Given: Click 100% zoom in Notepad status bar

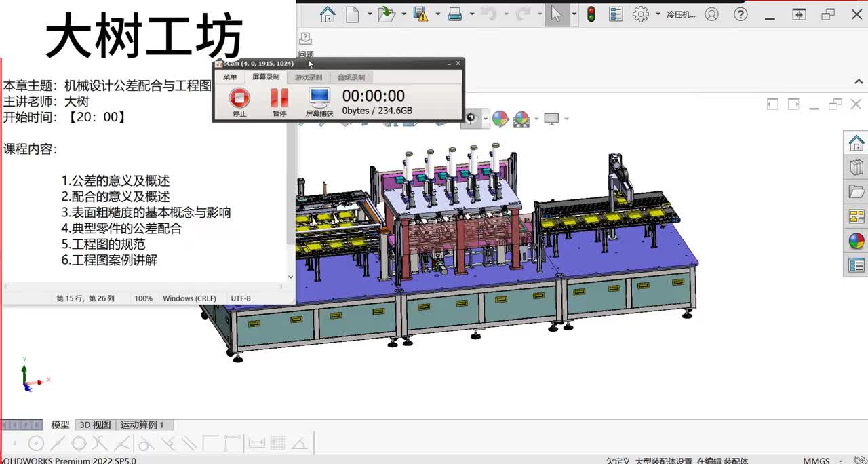Looking at the screenshot, I should click(143, 298).
